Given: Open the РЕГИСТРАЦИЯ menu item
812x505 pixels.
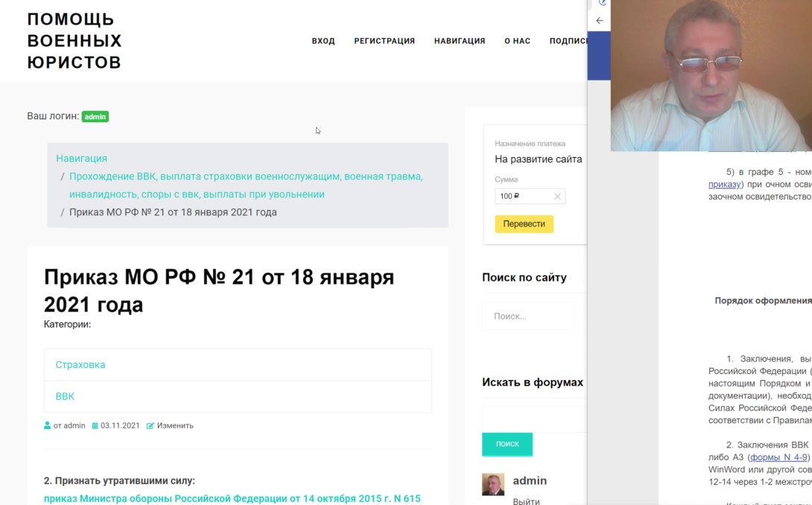Looking at the screenshot, I should (384, 41).
